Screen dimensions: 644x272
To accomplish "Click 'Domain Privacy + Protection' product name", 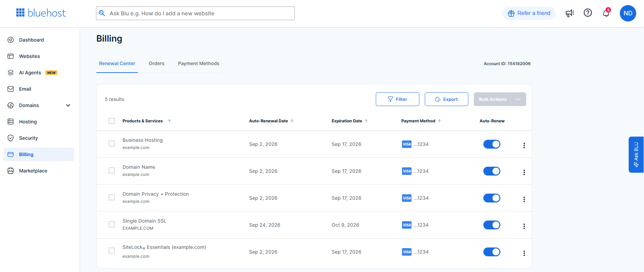I will point(156,194).
